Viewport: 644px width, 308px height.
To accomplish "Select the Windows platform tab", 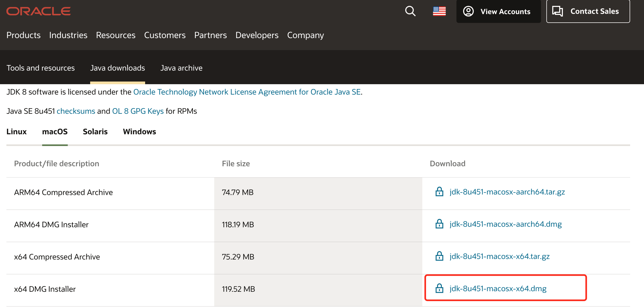I will (139, 132).
